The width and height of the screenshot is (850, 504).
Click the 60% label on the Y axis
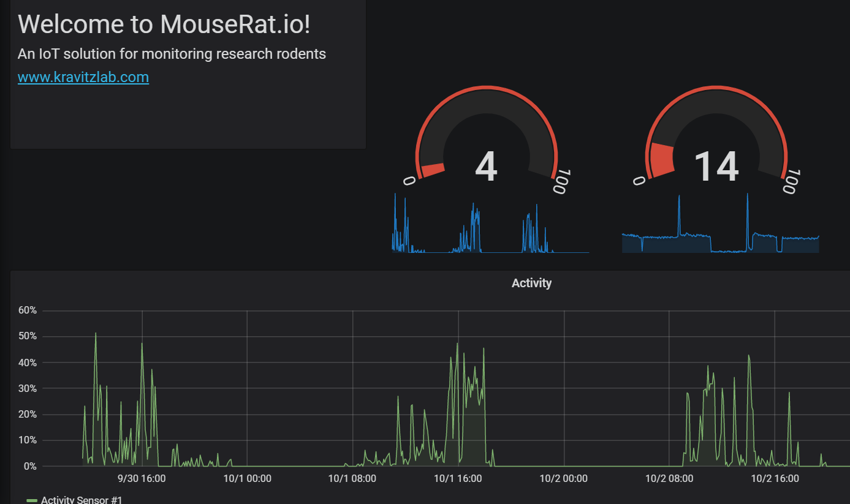[27, 310]
